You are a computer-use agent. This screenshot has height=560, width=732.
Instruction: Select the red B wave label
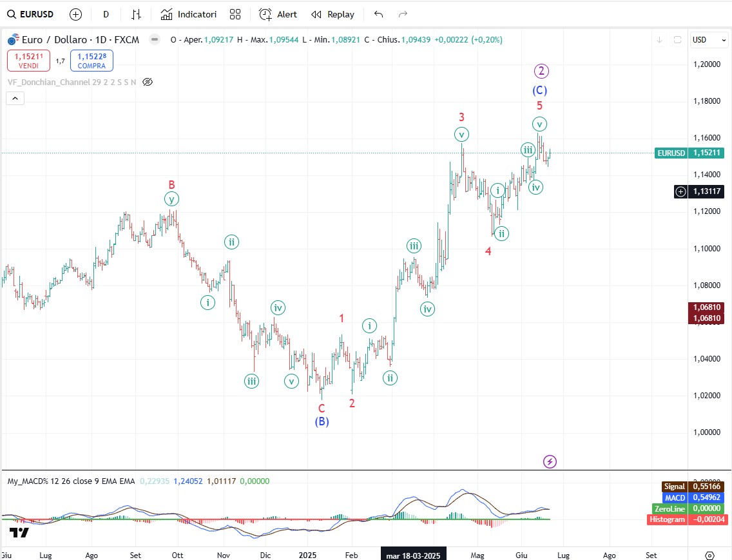tap(171, 184)
